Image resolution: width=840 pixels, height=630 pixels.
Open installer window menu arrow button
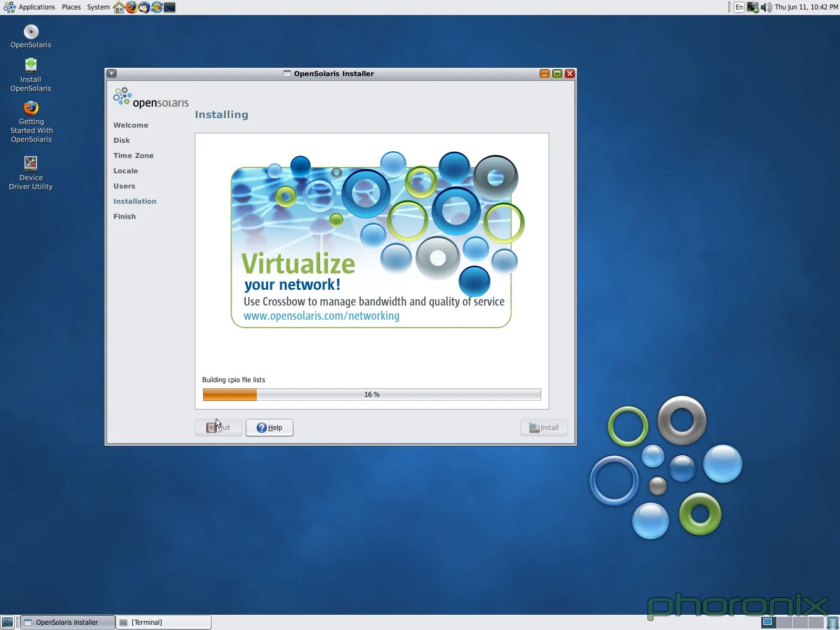point(112,73)
